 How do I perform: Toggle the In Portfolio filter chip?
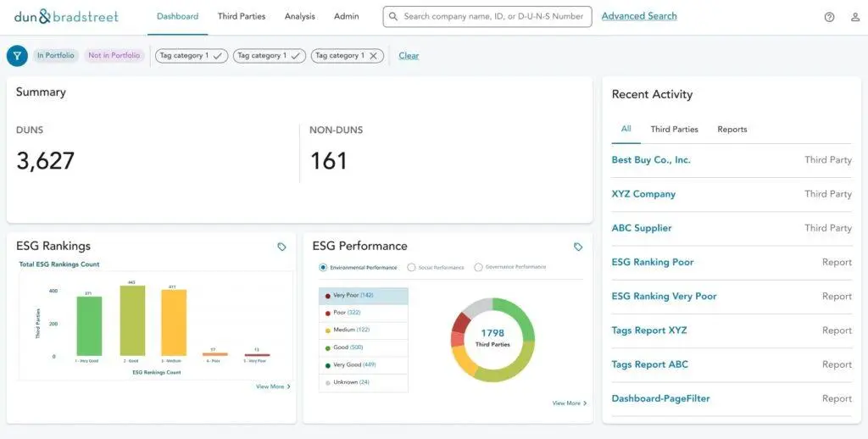pos(55,56)
